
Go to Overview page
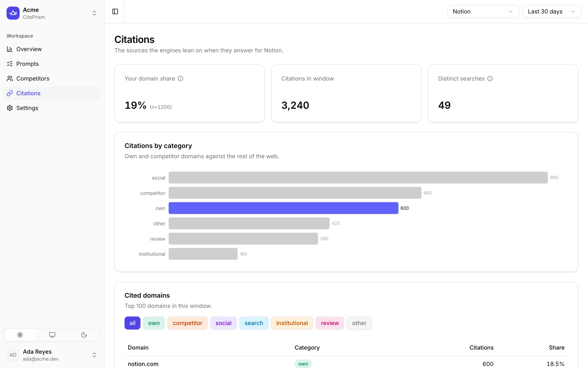(52, 49)
